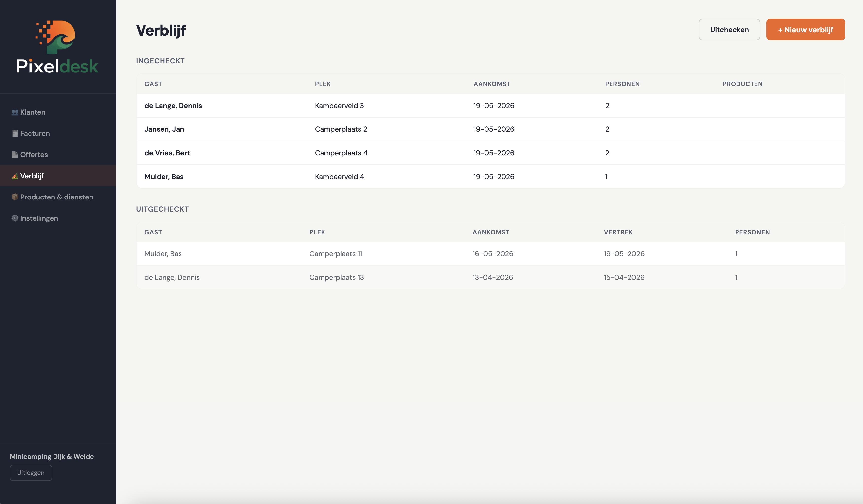The image size is (863, 504).
Task: Click the Camperplaats 2 cell
Action: (341, 129)
